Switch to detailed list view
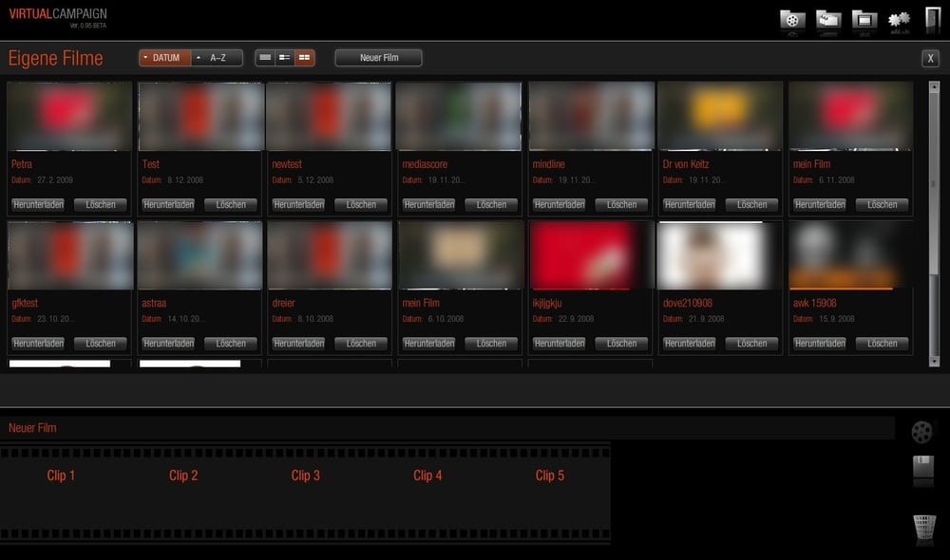Image resolution: width=950 pixels, height=560 pixels. (285, 58)
